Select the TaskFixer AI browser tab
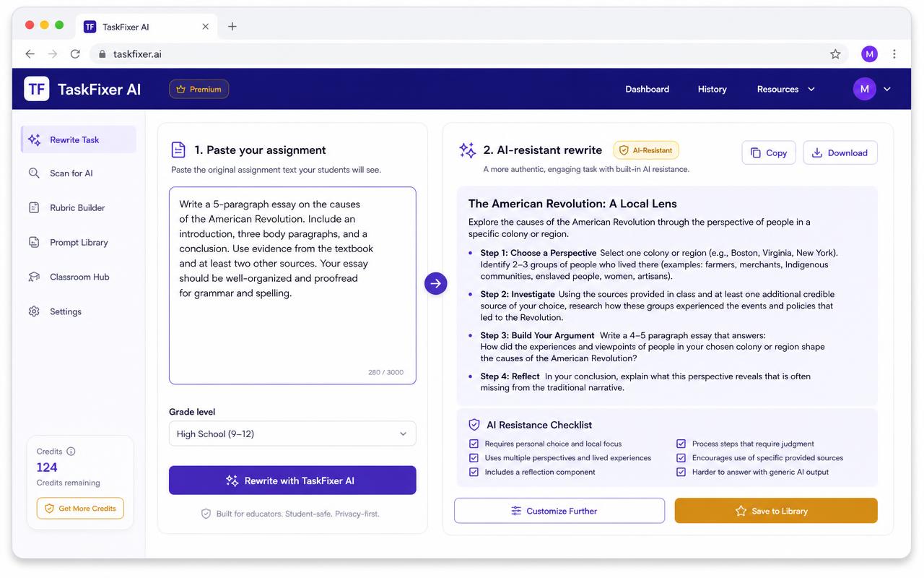 pyautogui.click(x=147, y=27)
